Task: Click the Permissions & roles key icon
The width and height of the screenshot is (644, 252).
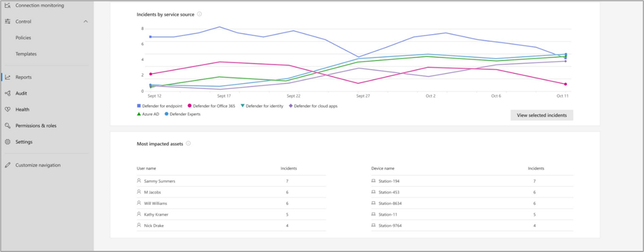Action: (x=7, y=126)
